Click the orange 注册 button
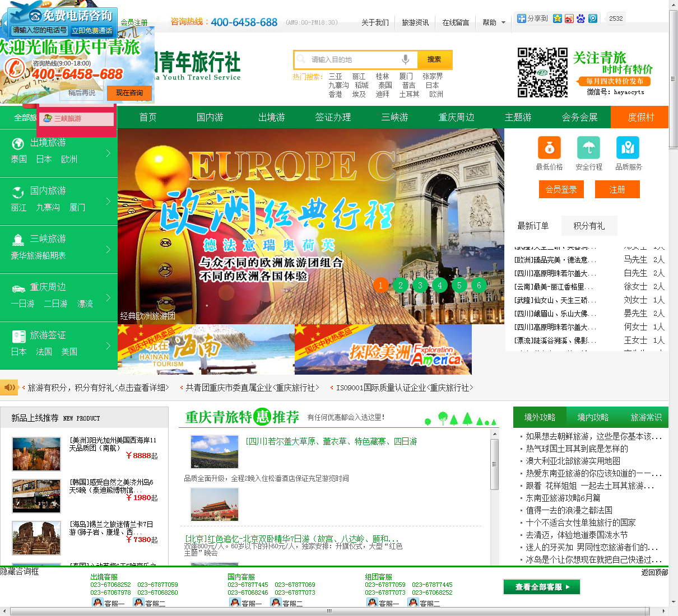 coord(617,189)
